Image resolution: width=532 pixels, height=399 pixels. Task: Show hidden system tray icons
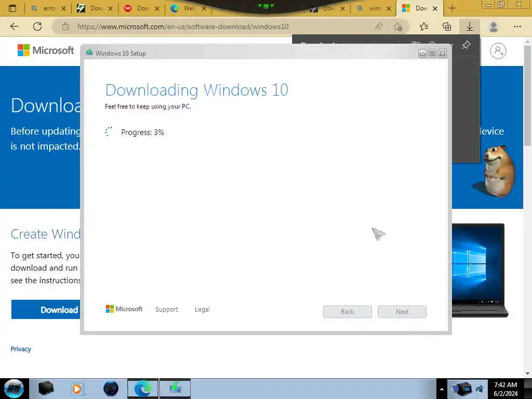tap(442, 389)
